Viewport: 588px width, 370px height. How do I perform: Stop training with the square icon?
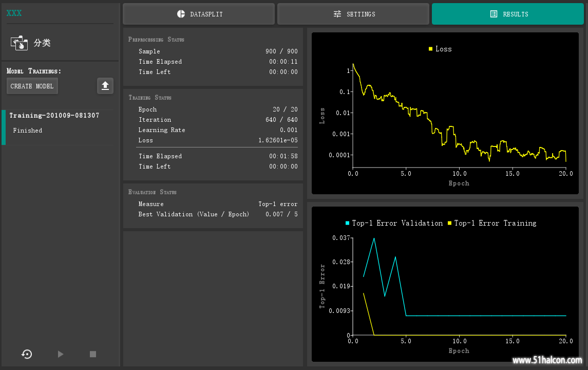point(93,354)
